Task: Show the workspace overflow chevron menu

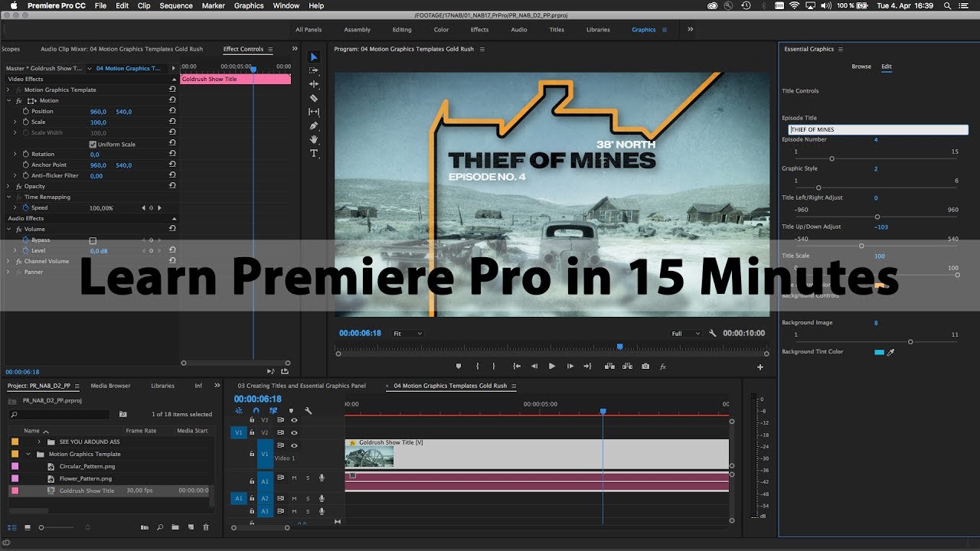Action: pos(690,30)
